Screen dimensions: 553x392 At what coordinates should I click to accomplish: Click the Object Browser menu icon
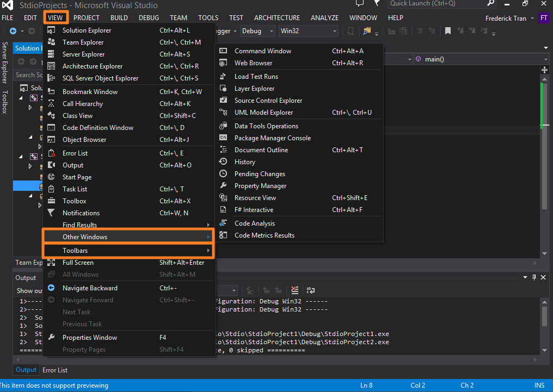coord(51,140)
